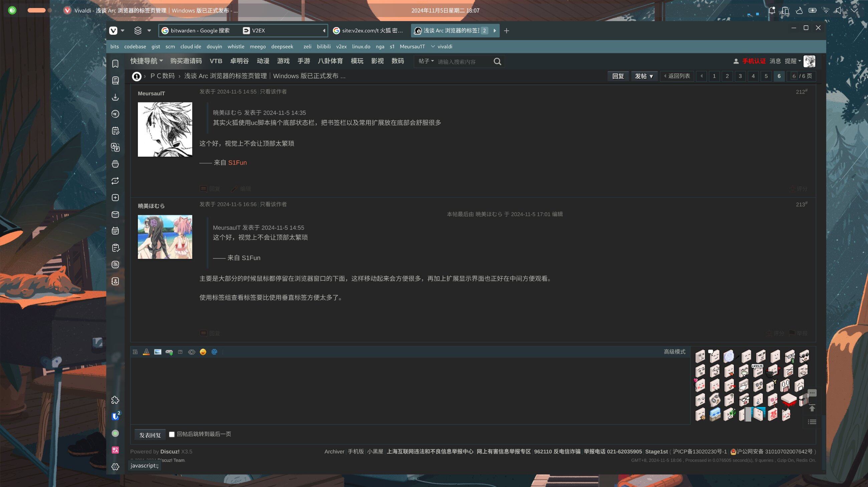Insert quote icon in reply editor
The height and width of the screenshot is (487, 868).
pos(180,352)
